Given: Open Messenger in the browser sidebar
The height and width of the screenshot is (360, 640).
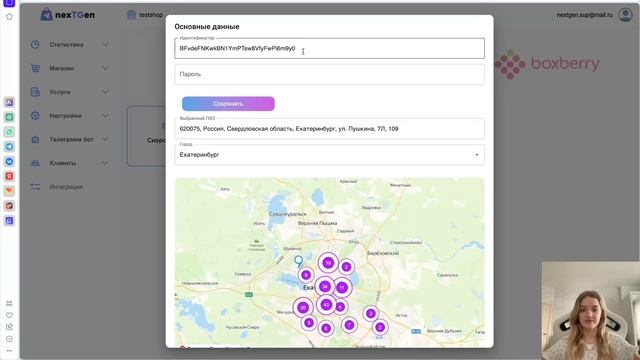Looking at the screenshot, I should [x=9, y=161].
